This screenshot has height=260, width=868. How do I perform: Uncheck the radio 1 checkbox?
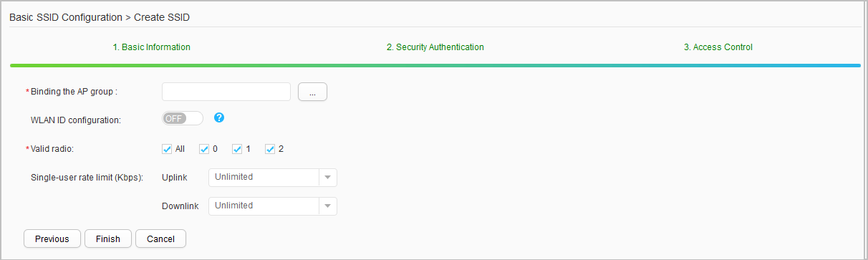[237, 149]
